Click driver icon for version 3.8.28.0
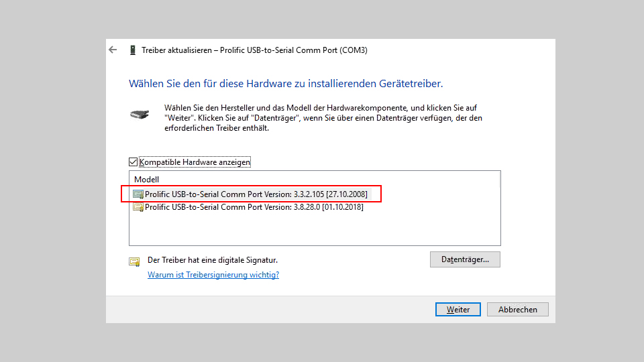The width and height of the screenshot is (644, 362). [x=138, y=207]
